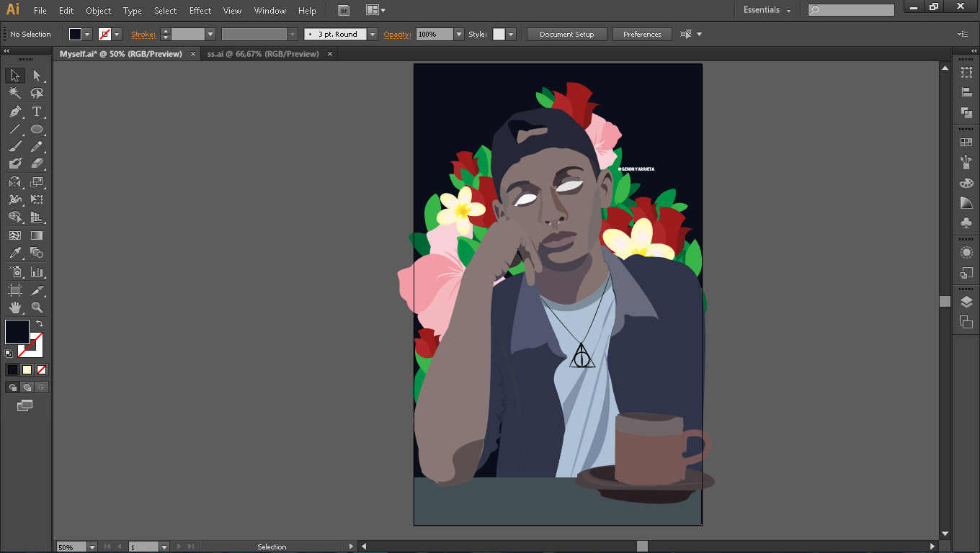The image size is (980, 553).
Task: Choose the Artboard tool
Action: pos(15,289)
